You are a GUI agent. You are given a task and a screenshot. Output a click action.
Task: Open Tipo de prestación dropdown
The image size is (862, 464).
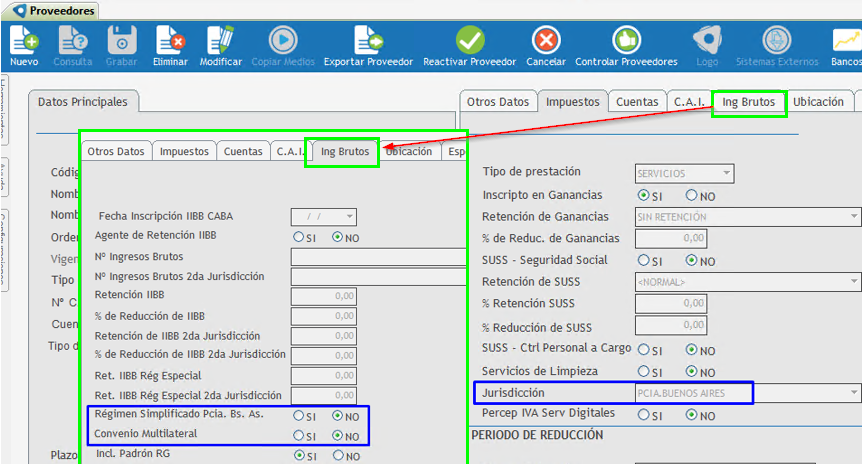[726, 173]
